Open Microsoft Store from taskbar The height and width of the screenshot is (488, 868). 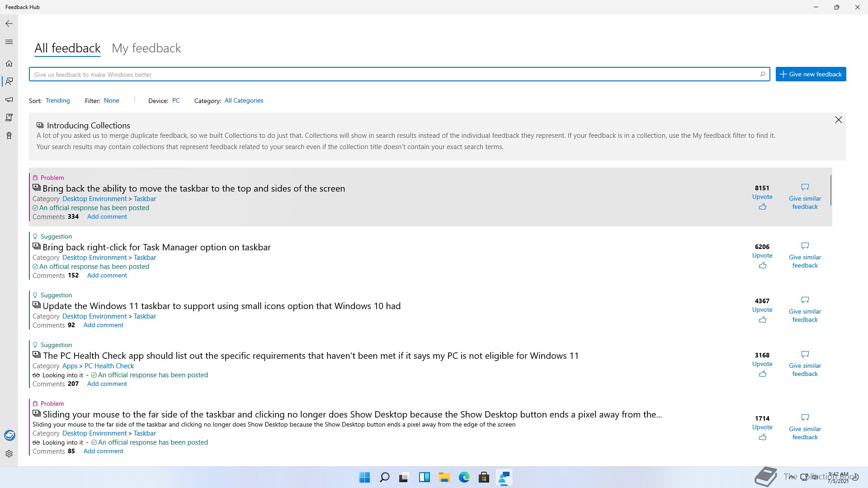point(484,478)
